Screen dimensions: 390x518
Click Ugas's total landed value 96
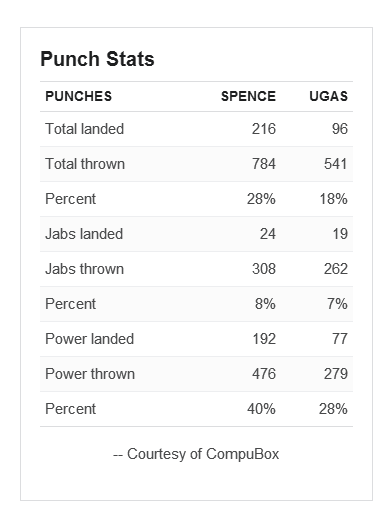point(340,129)
